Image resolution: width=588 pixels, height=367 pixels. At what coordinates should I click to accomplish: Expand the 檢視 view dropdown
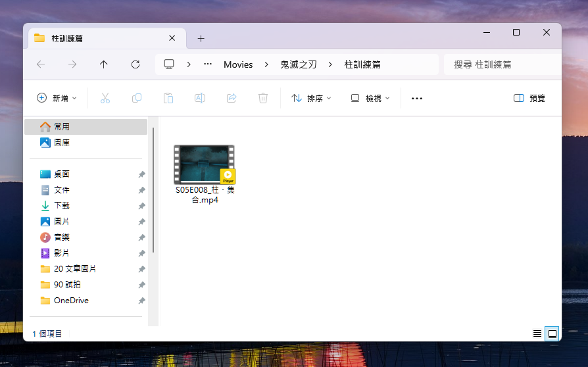coord(370,98)
